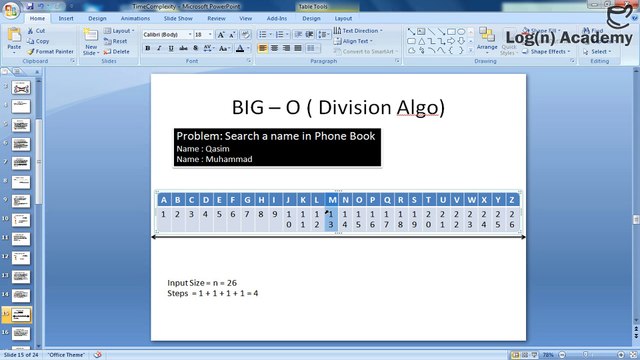Screen dimensions: 640x360
Task: Open Align Text dropdown
Action: point(353,41)
